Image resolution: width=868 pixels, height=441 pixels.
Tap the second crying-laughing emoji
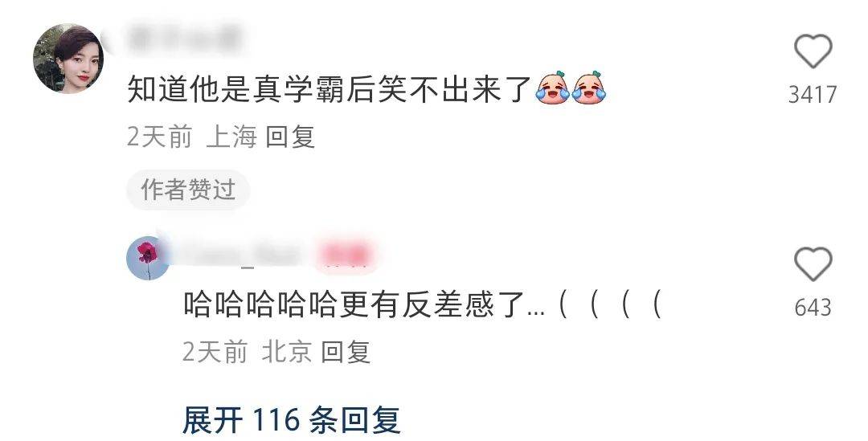point(589,88)
